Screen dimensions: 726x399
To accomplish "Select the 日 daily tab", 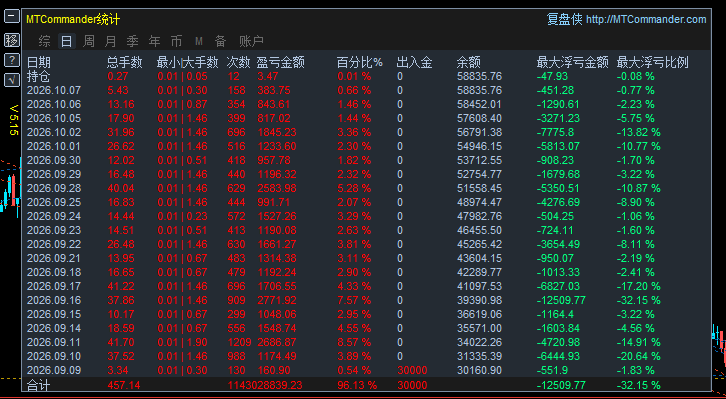I will click(x=67, y=41).
